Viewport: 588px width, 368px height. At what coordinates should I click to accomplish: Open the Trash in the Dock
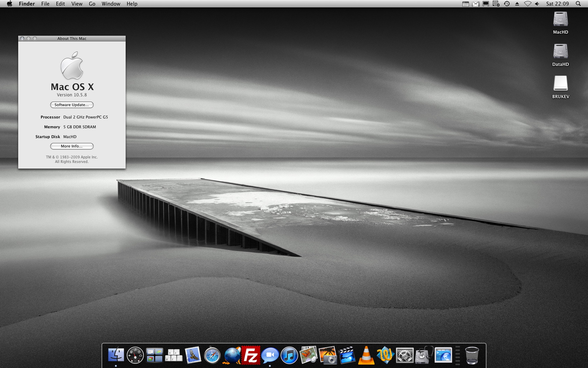pos(472,355)
